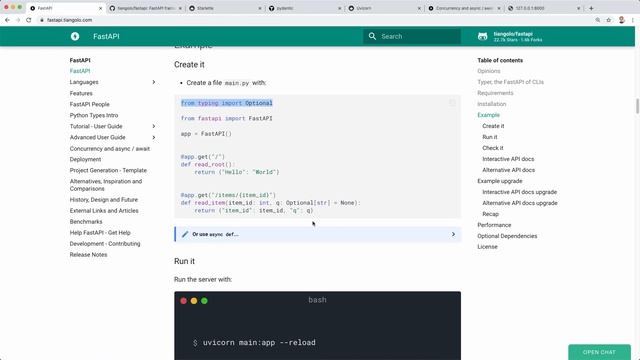Switch to the pydantic tab
The height and width of the screenshot is (360, 640).
click(304, 8)
